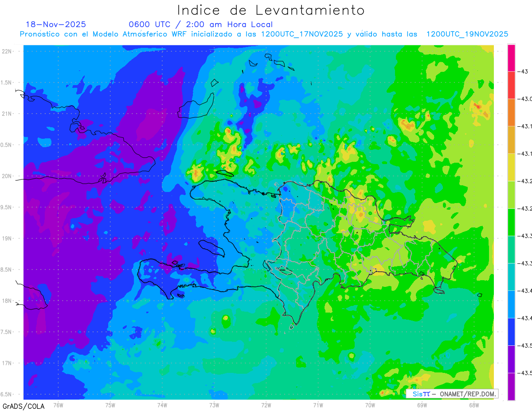Click the 'Pronostico con el Modelo Atmosferico WRF' line

pyautogui.click(x=264, y=34)
